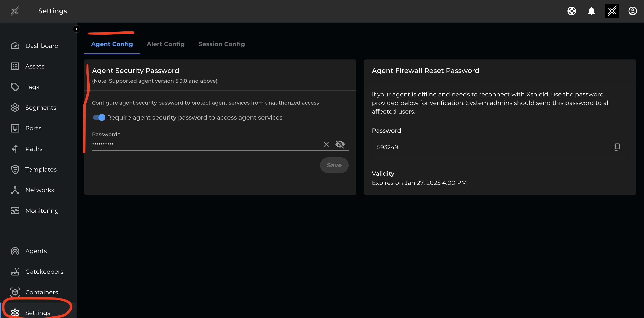Open the Templates page

tap(41, 169)
